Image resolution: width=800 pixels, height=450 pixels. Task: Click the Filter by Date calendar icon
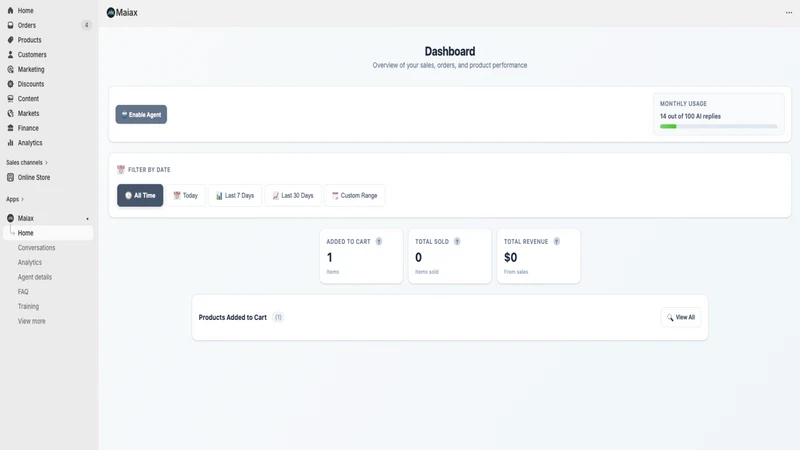click(121, 169)
